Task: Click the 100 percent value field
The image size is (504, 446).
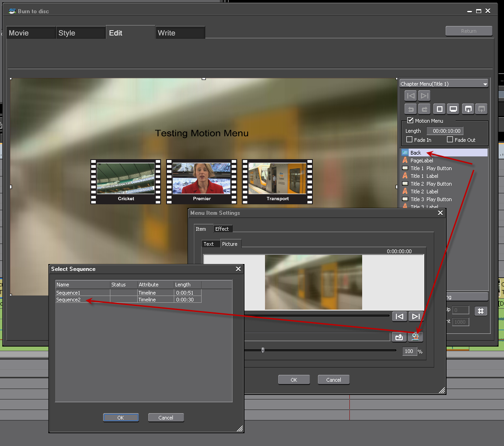Action: coord(410,351)
